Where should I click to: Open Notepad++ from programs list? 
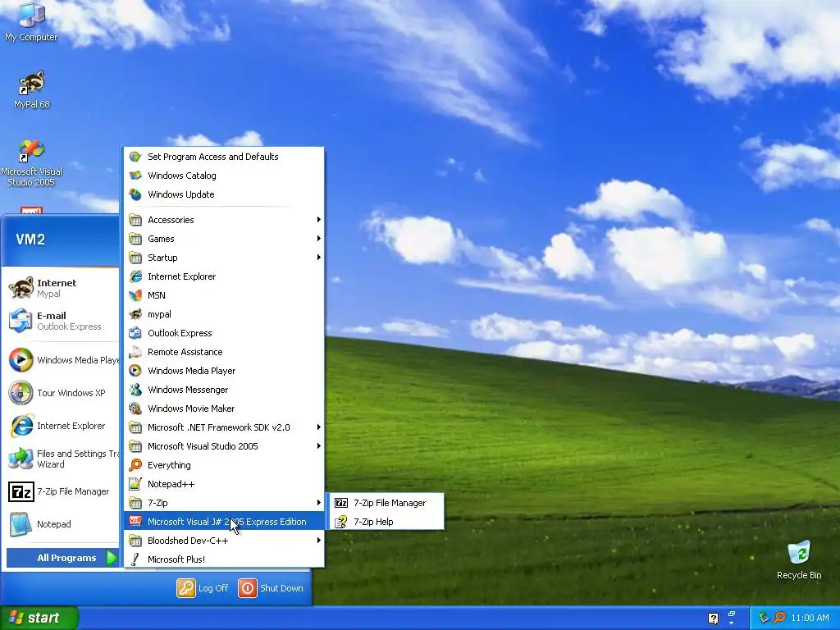[224, 484]
